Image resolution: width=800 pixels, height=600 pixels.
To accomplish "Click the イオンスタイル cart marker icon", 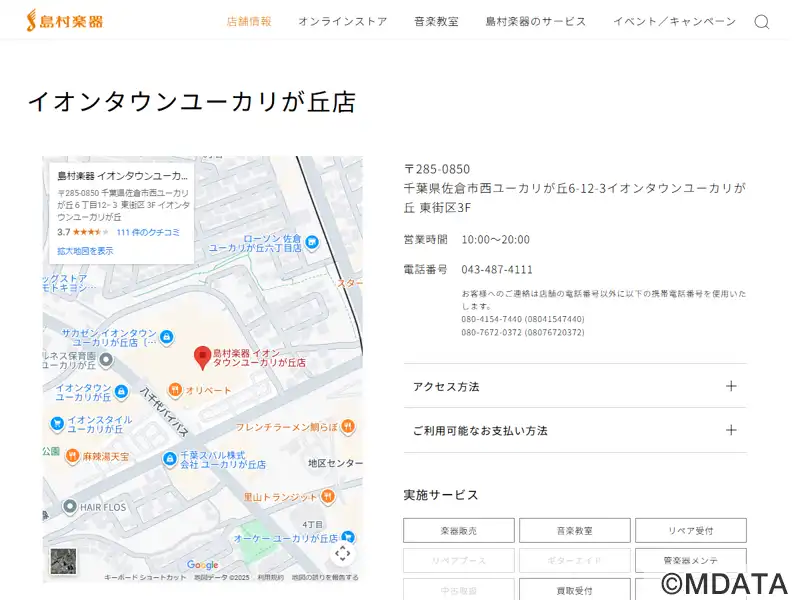I will [x=57, y=423].
